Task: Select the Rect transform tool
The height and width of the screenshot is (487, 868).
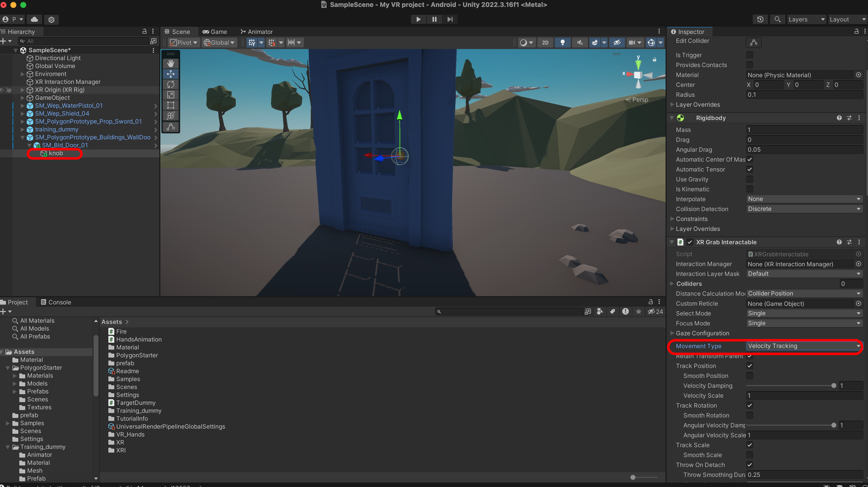Action: pos(170,105)
